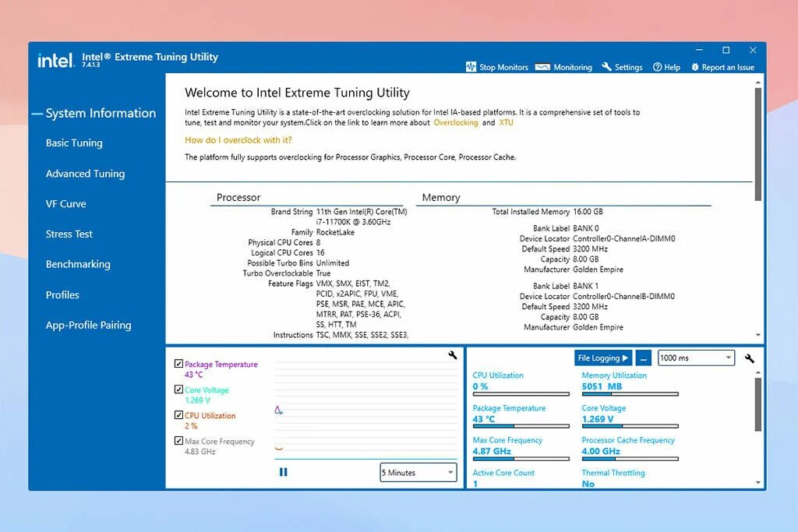Select System Information in sidebar
The width and height of the screenshot is (798, 532).
tap(101, 113)
